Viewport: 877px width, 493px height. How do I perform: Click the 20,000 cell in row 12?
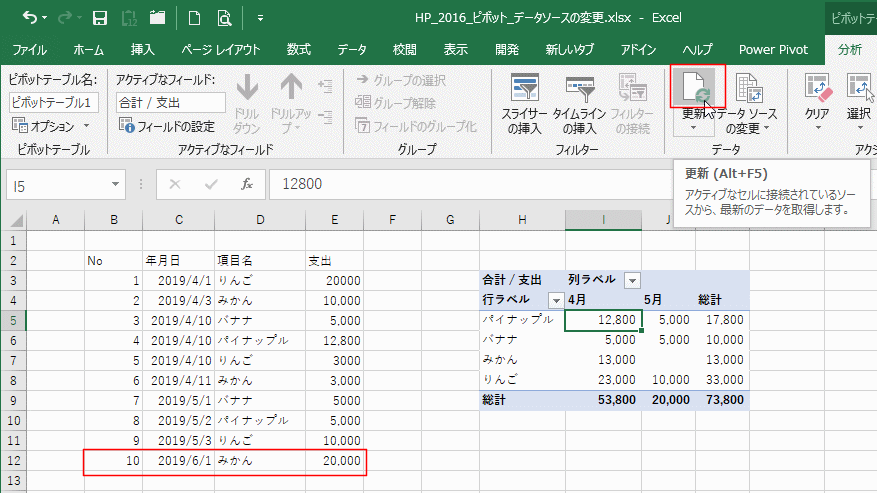tap(334, 461)
